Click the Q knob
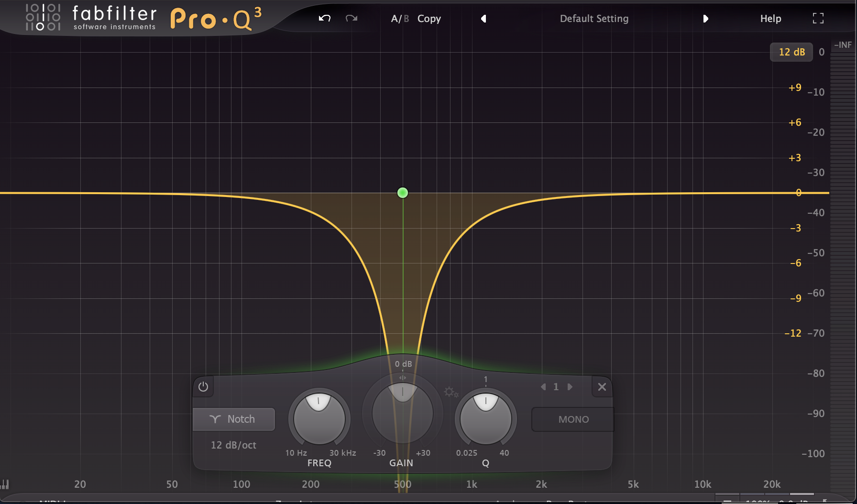Viewport: 857px width, 504px height. [x=485, y=418]
